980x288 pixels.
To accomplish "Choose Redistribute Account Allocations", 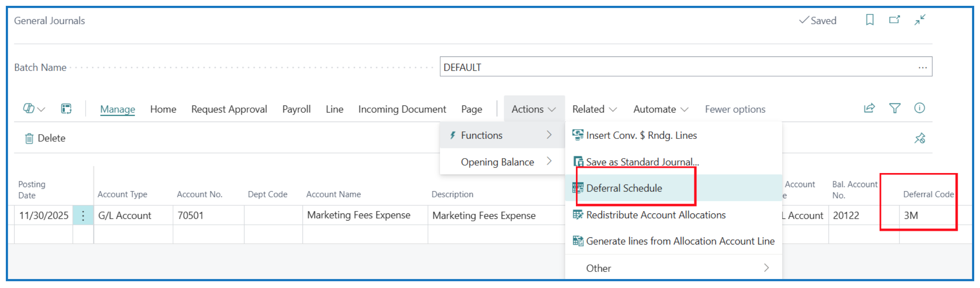I will click(656, 215).
